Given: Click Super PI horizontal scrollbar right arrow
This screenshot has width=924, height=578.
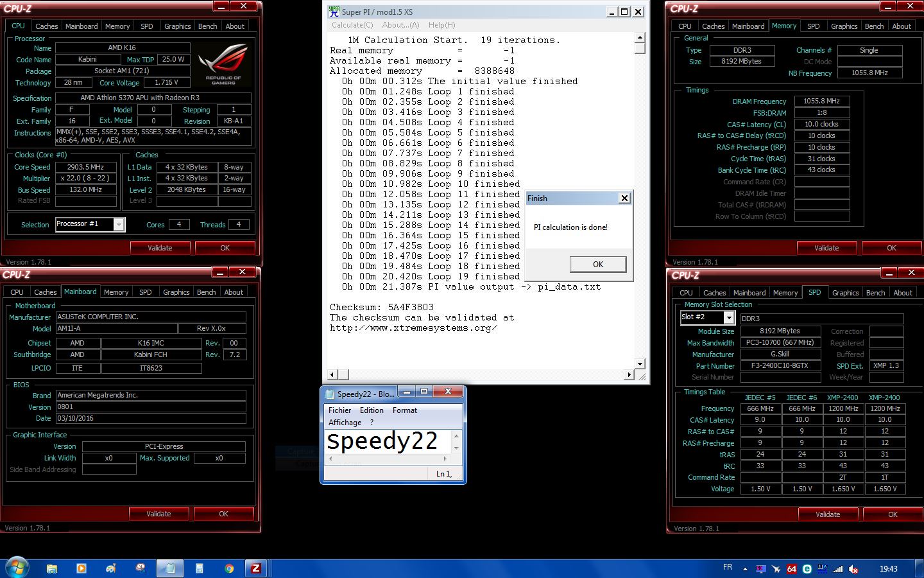Looking at the screenshot, I should pyautogui.click(x=629, y=374).
